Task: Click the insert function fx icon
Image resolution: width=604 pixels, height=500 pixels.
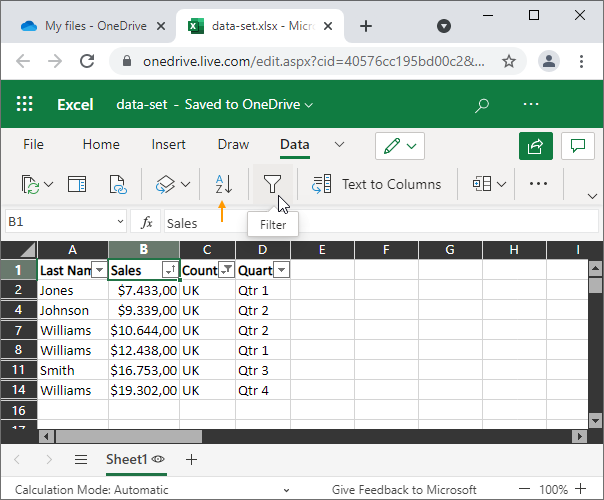Action: 147,222
